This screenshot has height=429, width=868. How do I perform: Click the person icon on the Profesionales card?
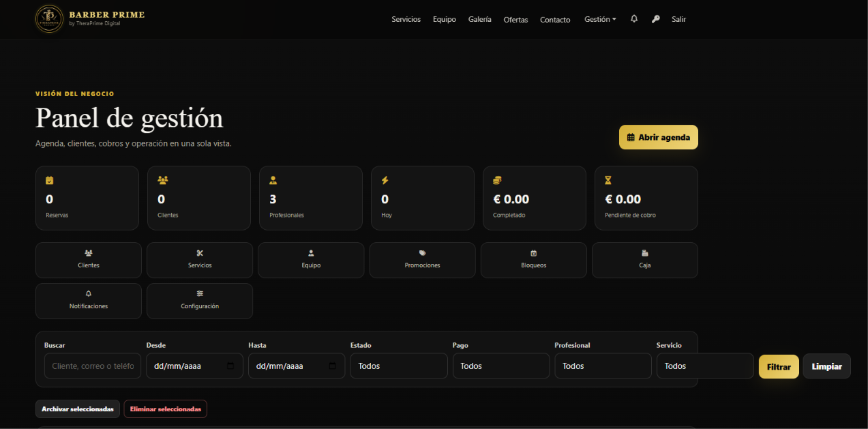(x=273, y=180)
